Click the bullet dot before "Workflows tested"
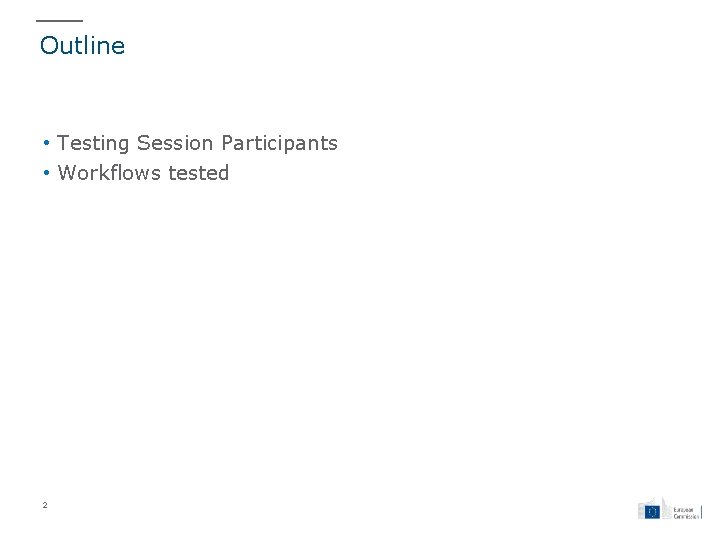The width and height of the screenshot is (720, 540). pyautogui.click(x=47, y=174)
